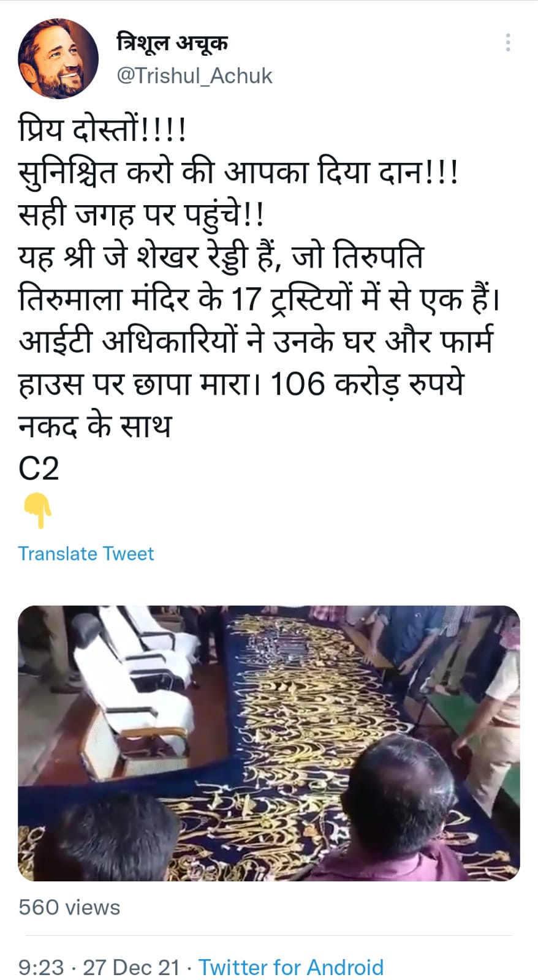Open the @Trishul_Achuk handle
Image resolution: width=538 pixels, height=980 pixels.
click(x=194, y=76)
